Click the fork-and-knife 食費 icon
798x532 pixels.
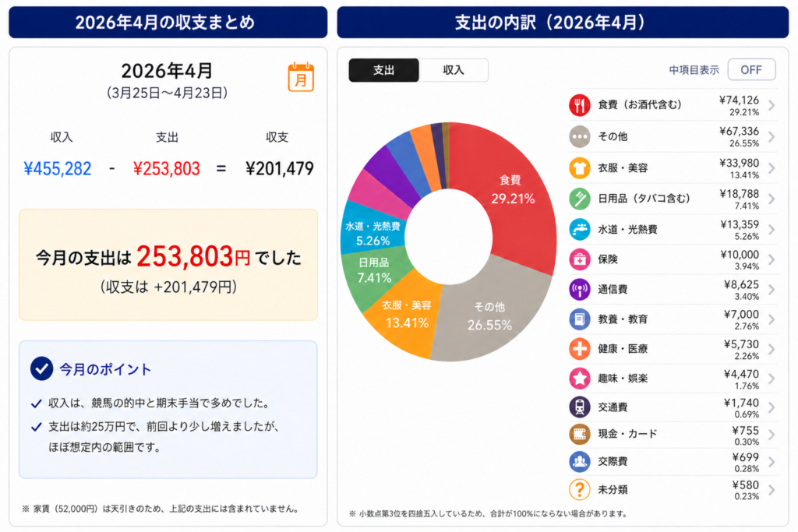point(579,106)
